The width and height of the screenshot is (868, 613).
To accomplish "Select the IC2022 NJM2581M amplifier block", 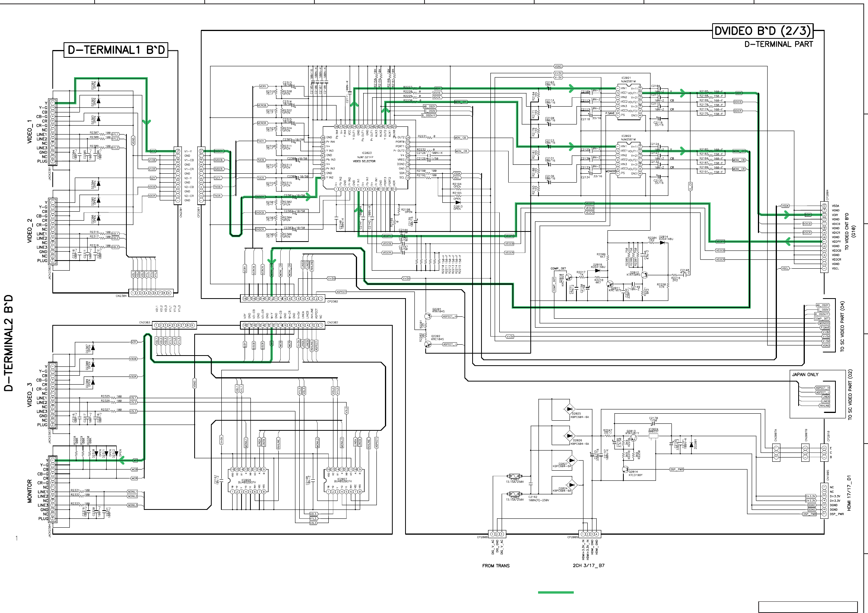I will tap(628, 160).
